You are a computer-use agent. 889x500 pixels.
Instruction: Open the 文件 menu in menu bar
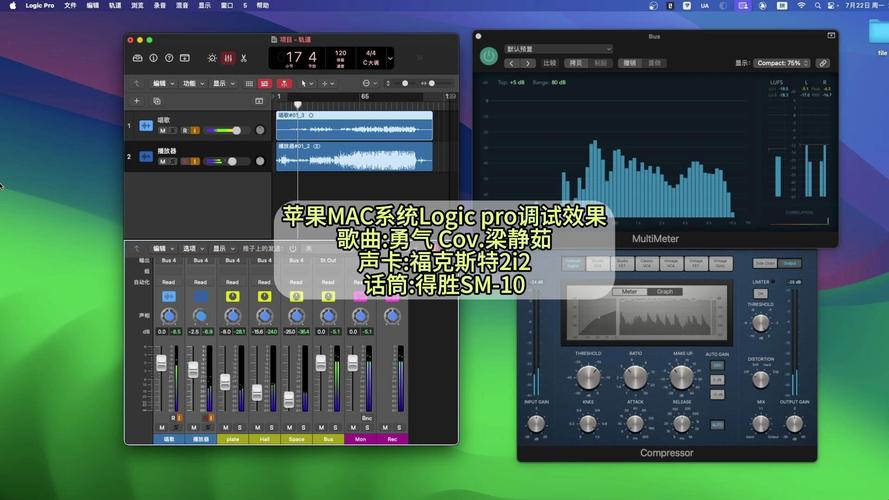[70, 6]
